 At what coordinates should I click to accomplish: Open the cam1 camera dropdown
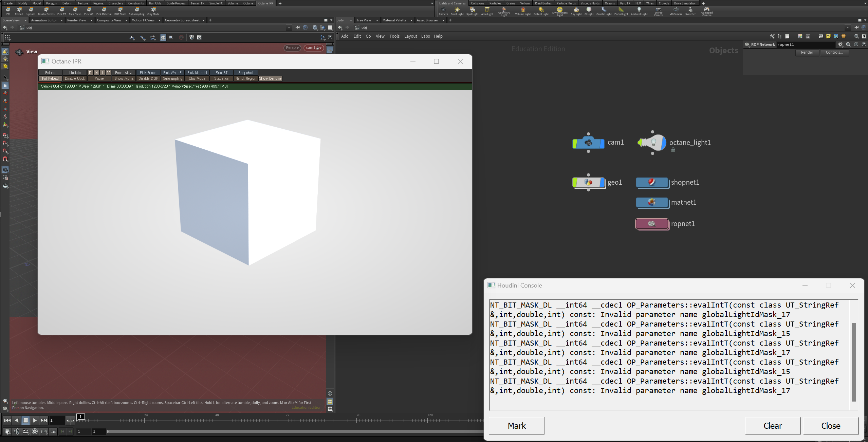[x=313, y=48]
